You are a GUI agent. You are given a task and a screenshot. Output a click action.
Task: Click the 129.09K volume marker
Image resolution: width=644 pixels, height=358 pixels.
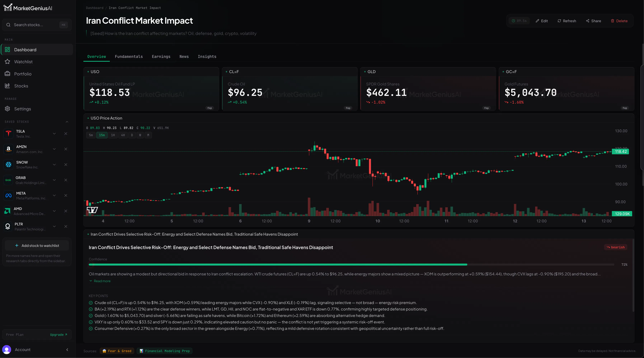pos(622,214)
